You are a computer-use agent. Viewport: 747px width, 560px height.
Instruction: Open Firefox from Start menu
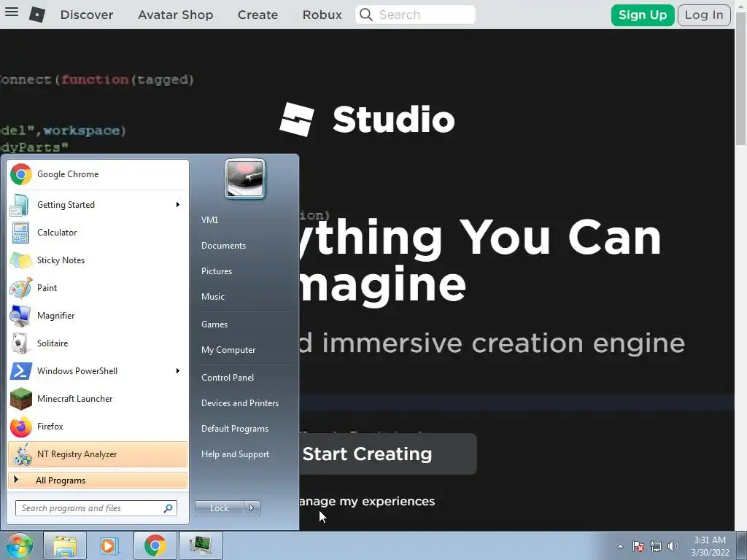click(x=98, y=426)
